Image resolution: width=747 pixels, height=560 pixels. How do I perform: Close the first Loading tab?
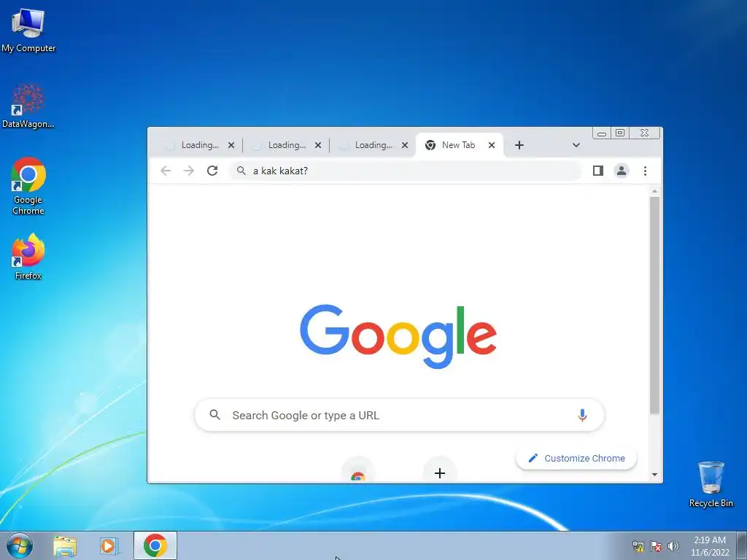231,145
